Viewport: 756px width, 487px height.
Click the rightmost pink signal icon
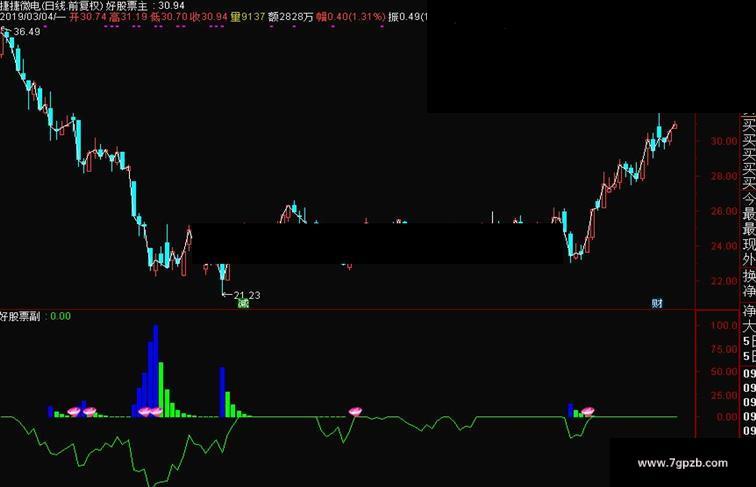(x=587, y=411)
